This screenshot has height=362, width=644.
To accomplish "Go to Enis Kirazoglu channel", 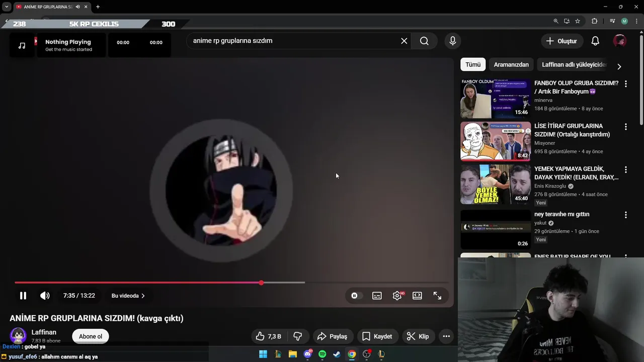I will pyautogui.click(x=550, y=186).
